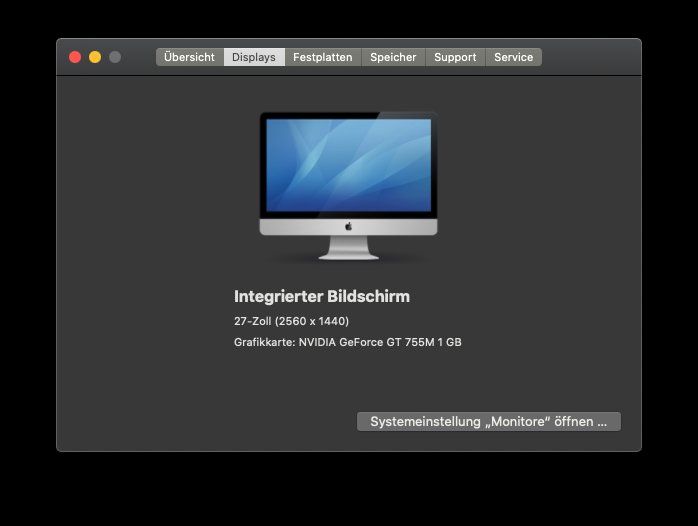Click the Integrierter Bildschirm heading
The image size is (698, 526).
(x=322, y=296)
